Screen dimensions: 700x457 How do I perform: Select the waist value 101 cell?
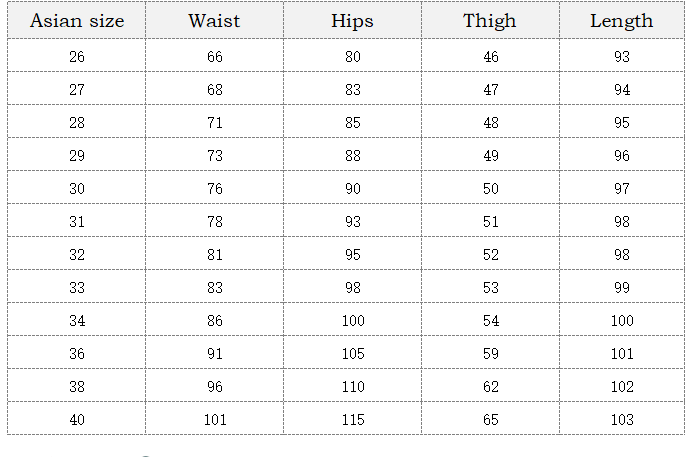pos(214,420)
